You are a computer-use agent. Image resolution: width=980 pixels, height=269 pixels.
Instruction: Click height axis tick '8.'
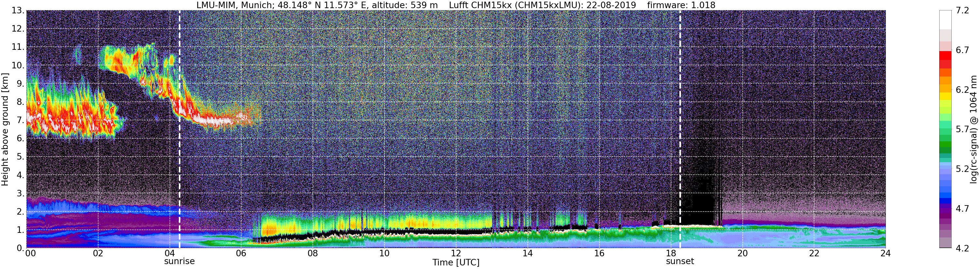(20, 102)
